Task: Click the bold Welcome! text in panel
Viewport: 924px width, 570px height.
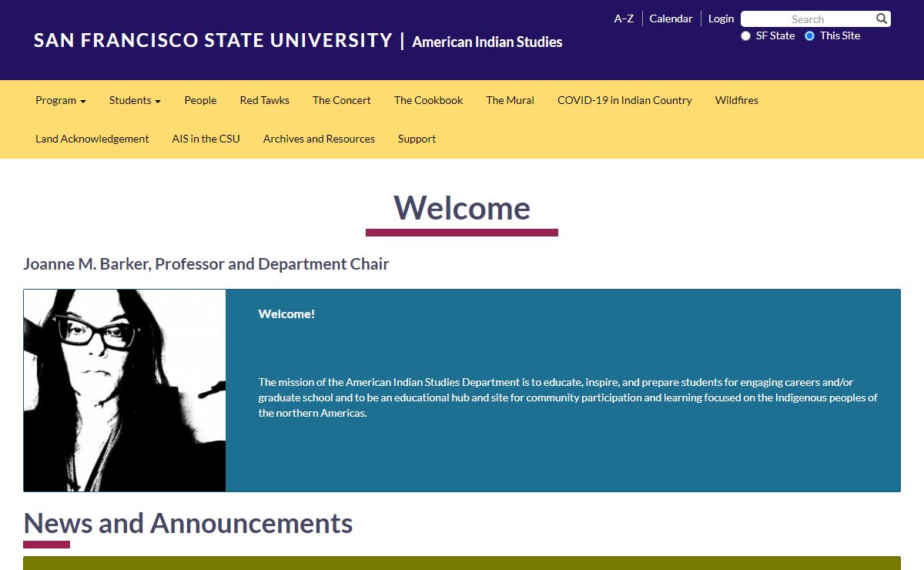Action: click(286, 313)
